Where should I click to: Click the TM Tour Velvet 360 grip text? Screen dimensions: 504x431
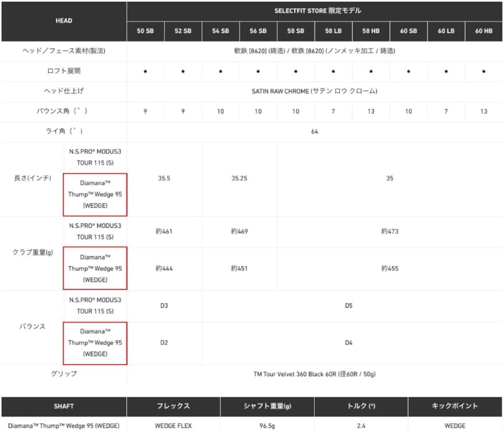tap(315, 374)
